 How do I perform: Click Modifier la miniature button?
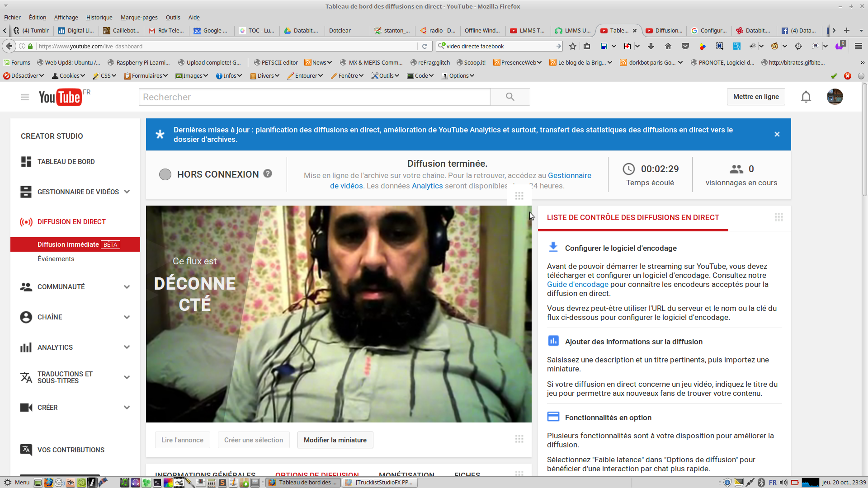point(335,440)
